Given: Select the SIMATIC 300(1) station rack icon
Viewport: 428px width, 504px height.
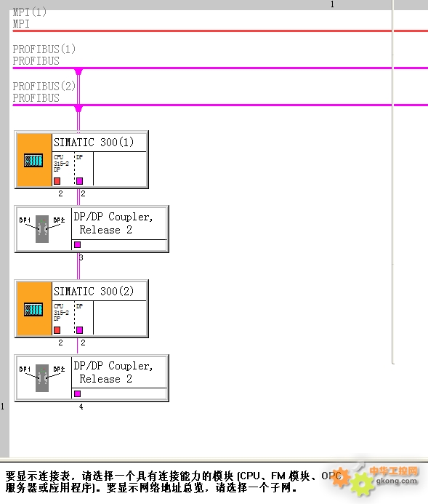Looking at the screenshot, I should click(x=34, y=160).
